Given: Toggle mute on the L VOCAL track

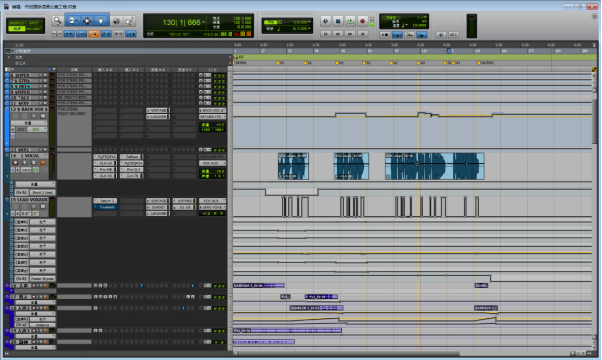Looking at the screenshot, I should point(43,163).
